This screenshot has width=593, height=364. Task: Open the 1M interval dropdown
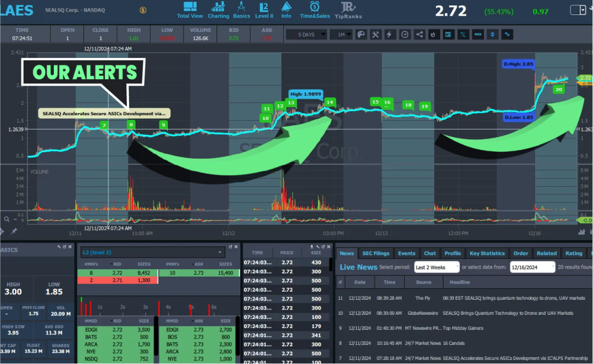click(x=342, y=35)
